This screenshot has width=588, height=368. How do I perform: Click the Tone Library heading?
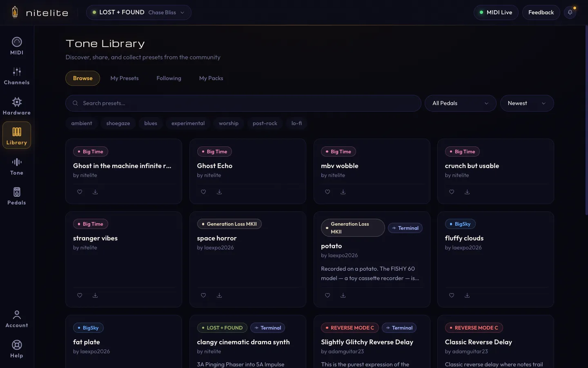point(105,43)
